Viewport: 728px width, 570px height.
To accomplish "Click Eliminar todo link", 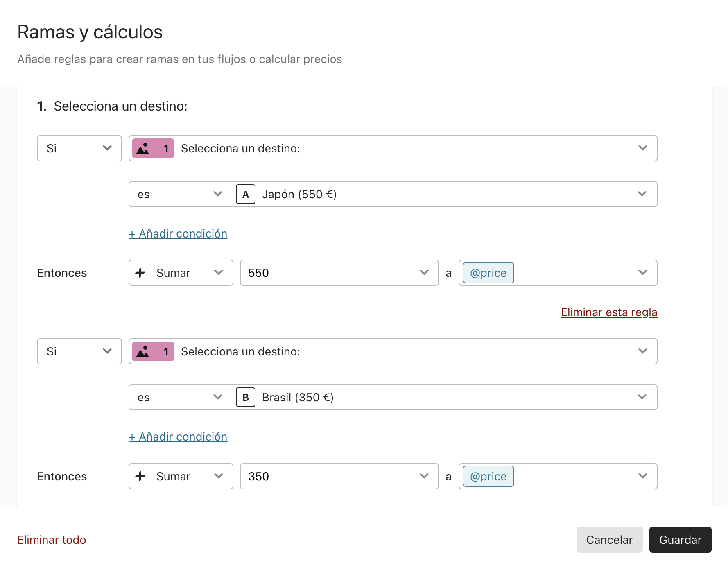I will pos(52,540).
